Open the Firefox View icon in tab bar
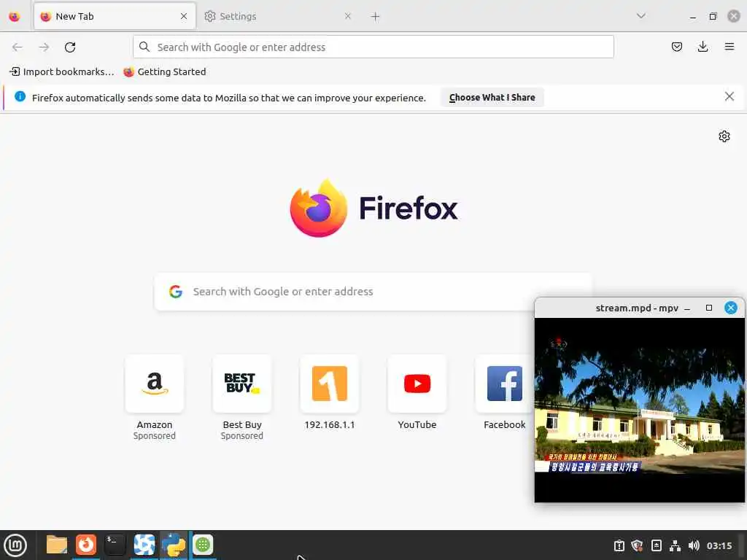Image resolution: width=747 pixels, height=560 pixels. coord(15,17)
